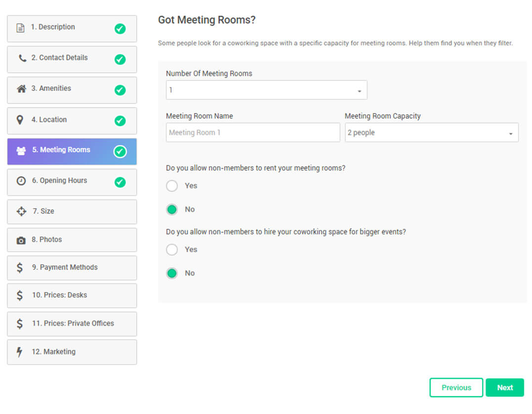The width and height of the screenshot is (532, 414).
Task: Choose No for hiring space for bigger events
Action: tap(172, 273)
